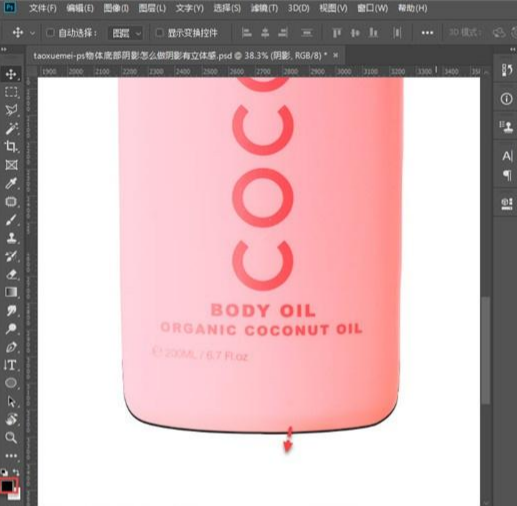Select the Crop tool
Viewport: 517px width, 506px height.
pos(11,146)
